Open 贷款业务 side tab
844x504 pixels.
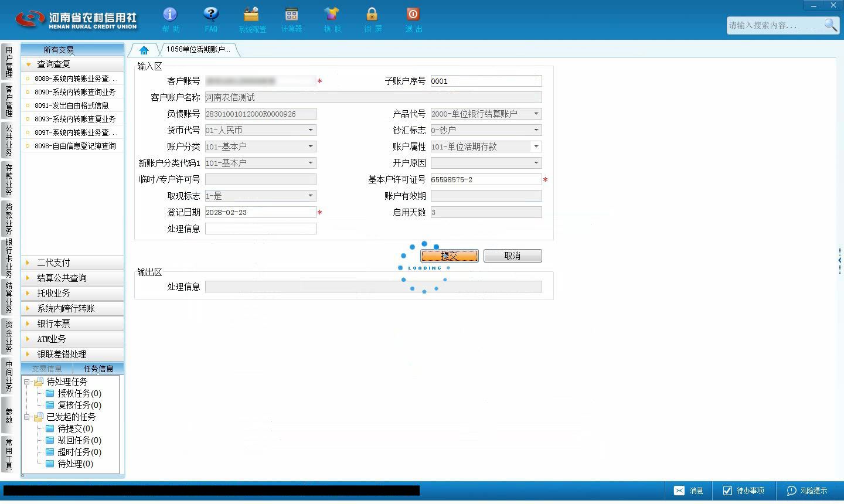coord(9,218)
